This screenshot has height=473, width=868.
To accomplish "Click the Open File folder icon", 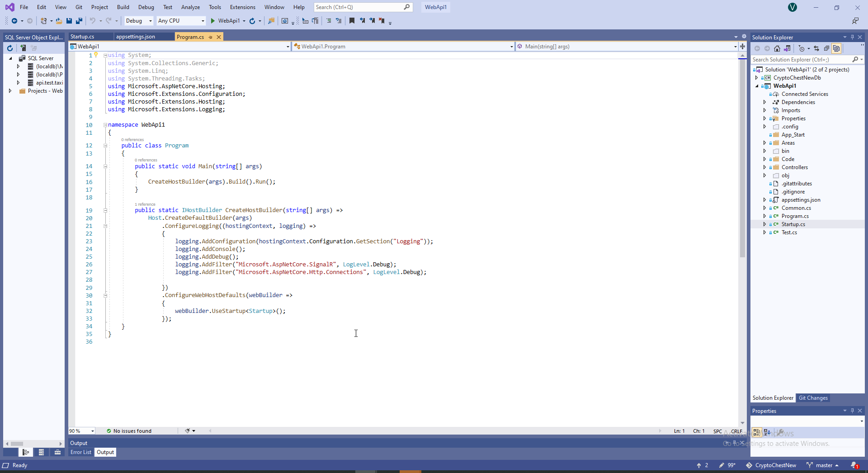I will (59, 21).
